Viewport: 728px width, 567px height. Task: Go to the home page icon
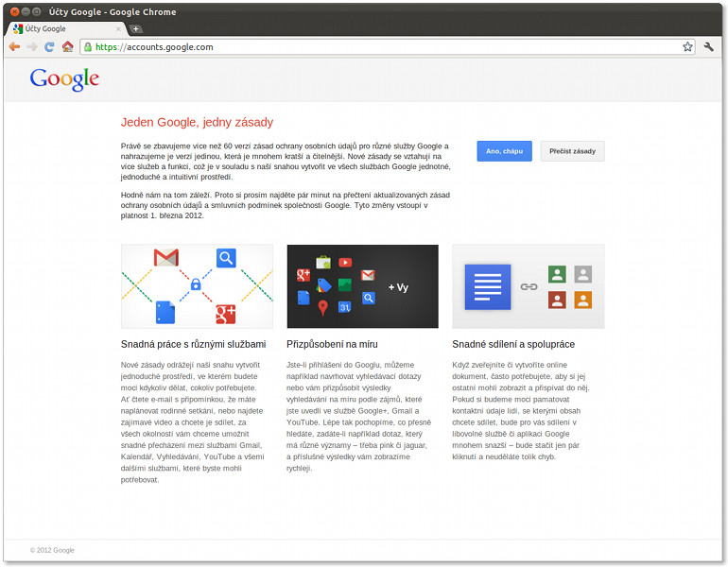[x=67, y=47]
